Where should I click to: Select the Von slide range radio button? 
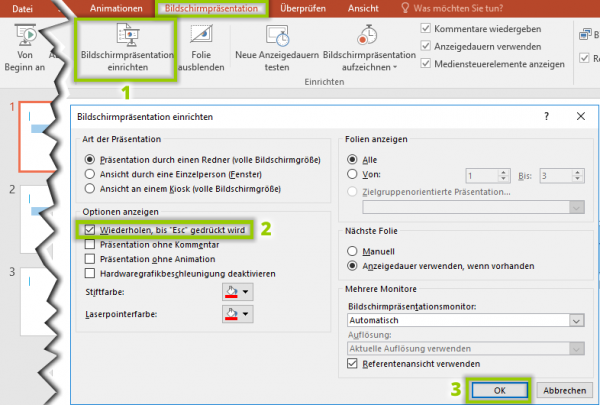pos(352,174)
